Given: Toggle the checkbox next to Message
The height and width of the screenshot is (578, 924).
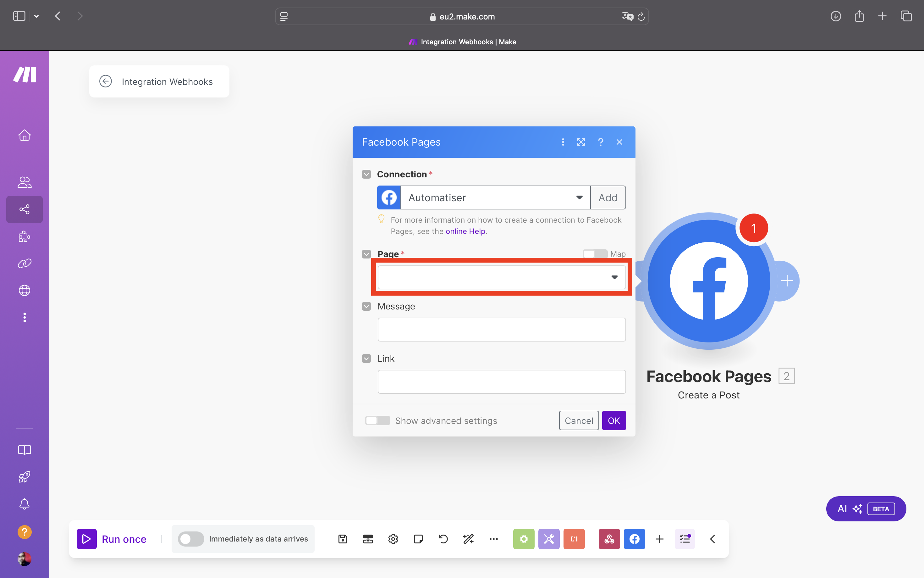Looking at the screenshot, I should pyautogui.click(x=366, y=306).
